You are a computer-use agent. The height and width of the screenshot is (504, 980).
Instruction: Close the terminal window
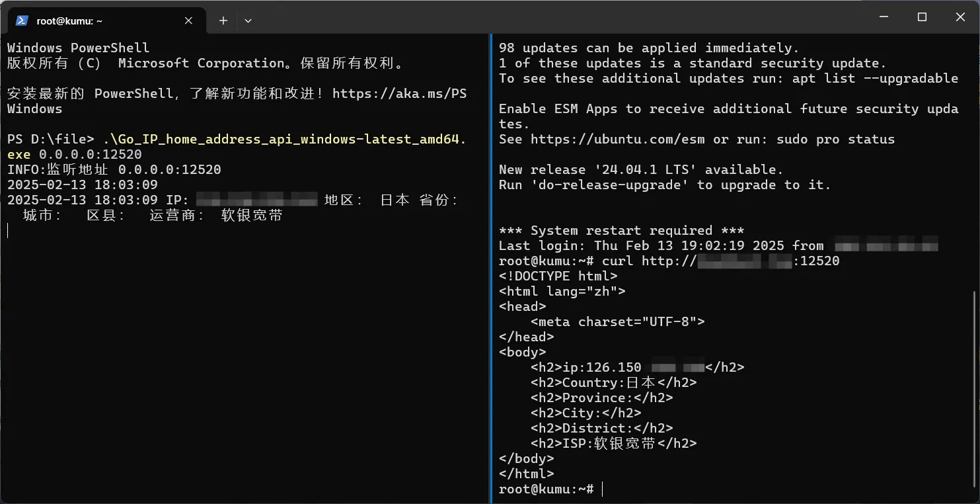coord(960,17)
